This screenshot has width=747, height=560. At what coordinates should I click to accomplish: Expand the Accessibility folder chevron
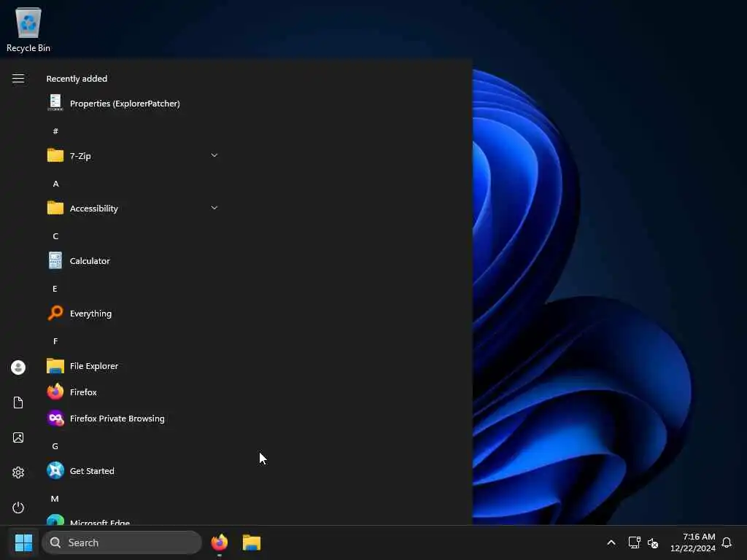[214, 208]
